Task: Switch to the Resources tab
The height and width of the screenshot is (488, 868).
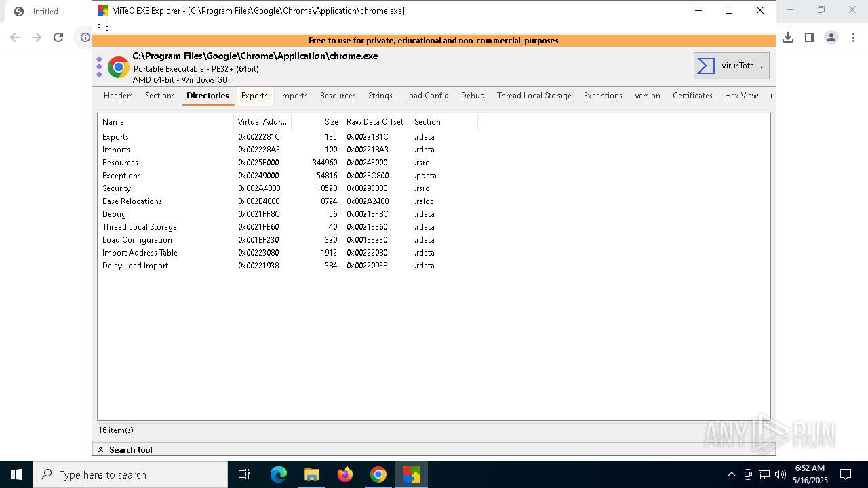Action: tap(338, 96)
